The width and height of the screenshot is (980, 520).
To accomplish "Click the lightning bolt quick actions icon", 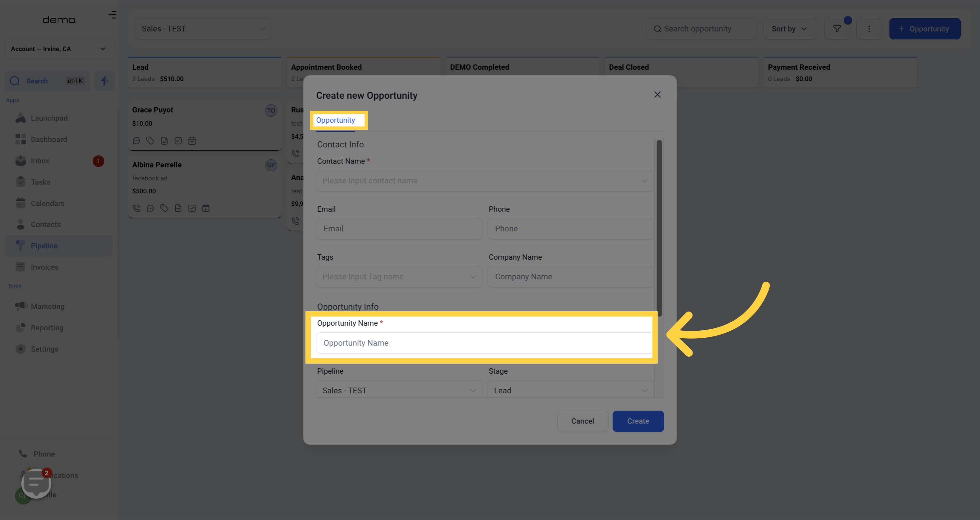I will coord(105,81).
